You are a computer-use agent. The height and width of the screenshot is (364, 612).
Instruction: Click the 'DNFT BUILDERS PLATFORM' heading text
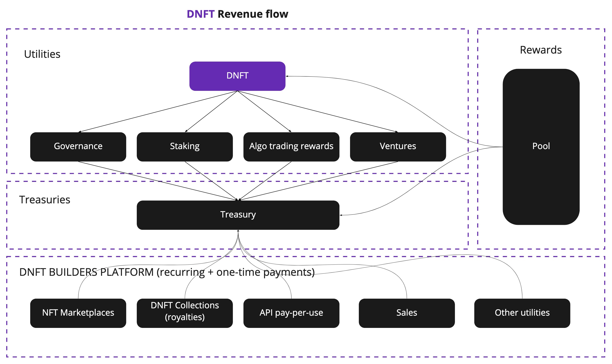[86, 272]
